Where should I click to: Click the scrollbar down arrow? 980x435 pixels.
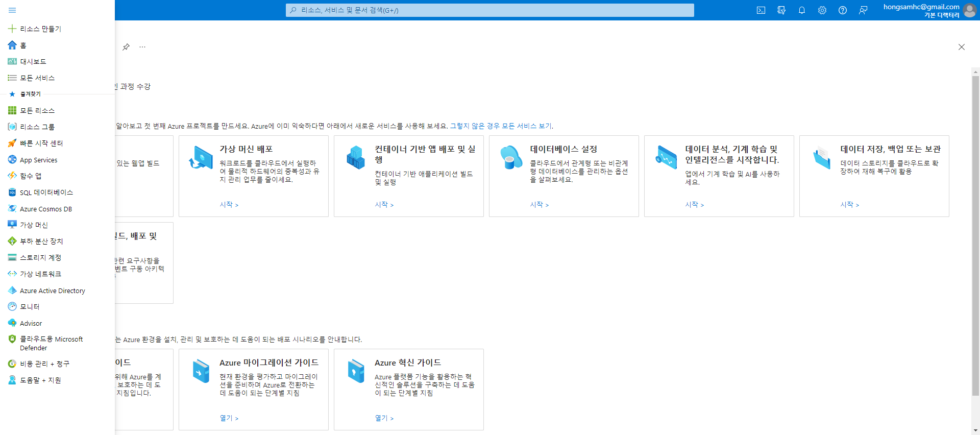[x=975, y=430]
